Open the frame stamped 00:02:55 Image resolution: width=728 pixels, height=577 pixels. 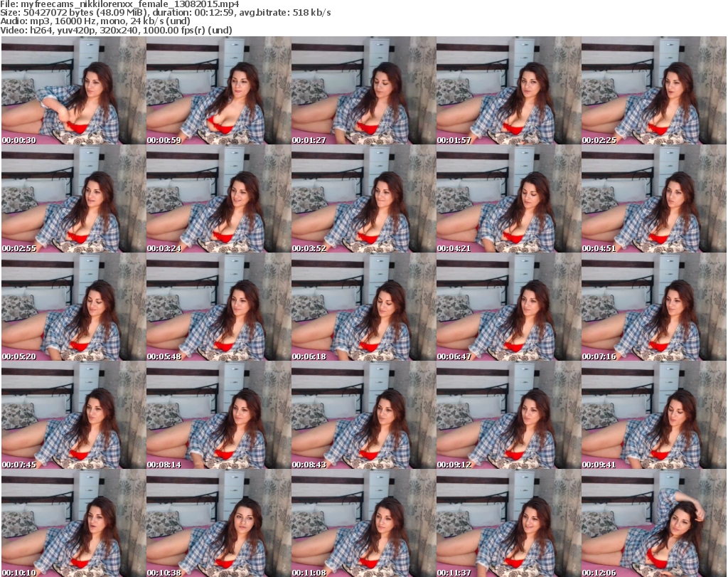click(73, 198)
